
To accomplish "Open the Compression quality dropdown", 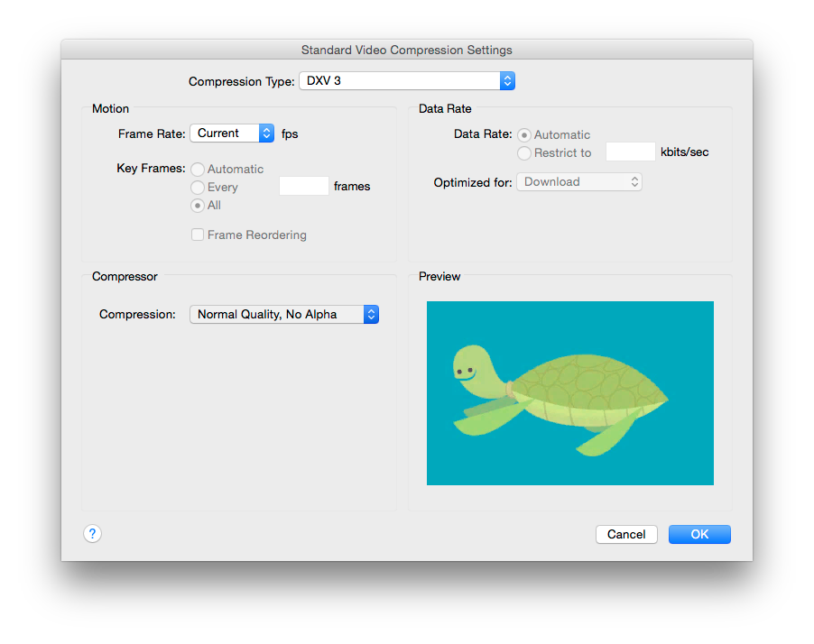I will pyautogui.click(x=283, y=315).
